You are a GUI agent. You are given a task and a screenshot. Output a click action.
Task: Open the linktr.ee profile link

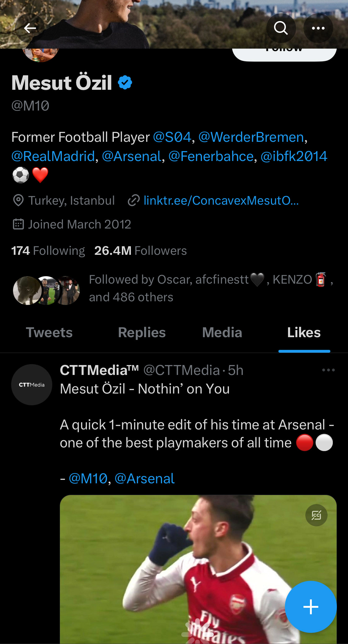point(221,200)
